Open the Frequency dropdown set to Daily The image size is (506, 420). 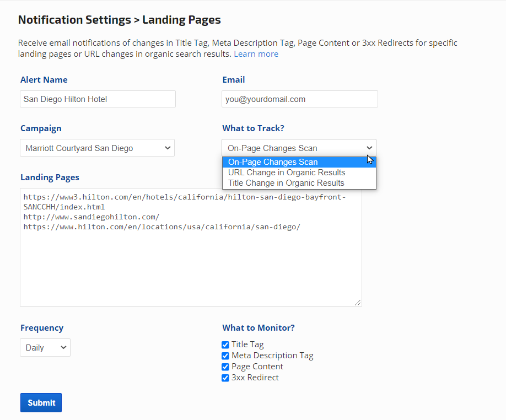coord(45,348)
